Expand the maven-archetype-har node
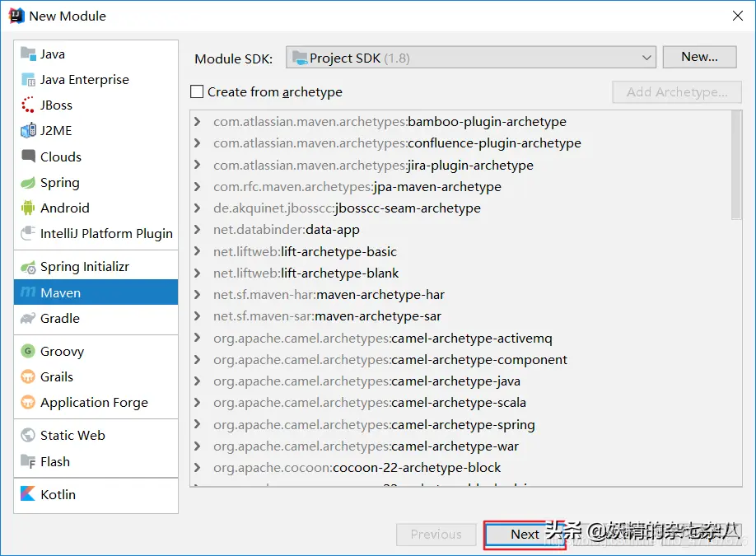Screen dimensions: 756x556 (197, 295)
